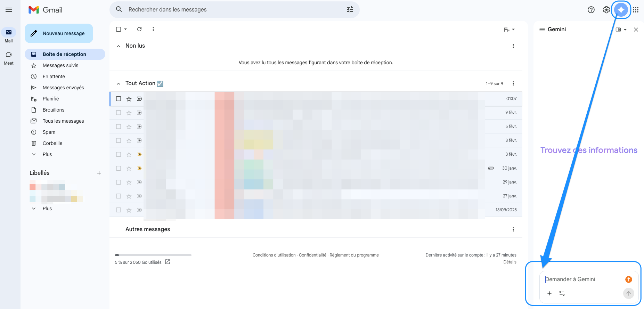
Task: Click the plus icon in Gemini prompt box
Action: [x=549, y=293]
